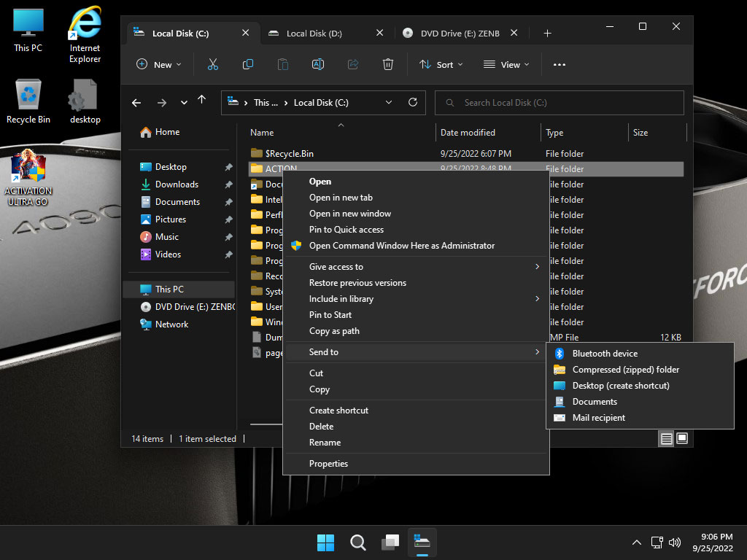The height and width of the screenshot is (560, 747).
Task: Expand Give access to submenu
Action: click(417, 267)
